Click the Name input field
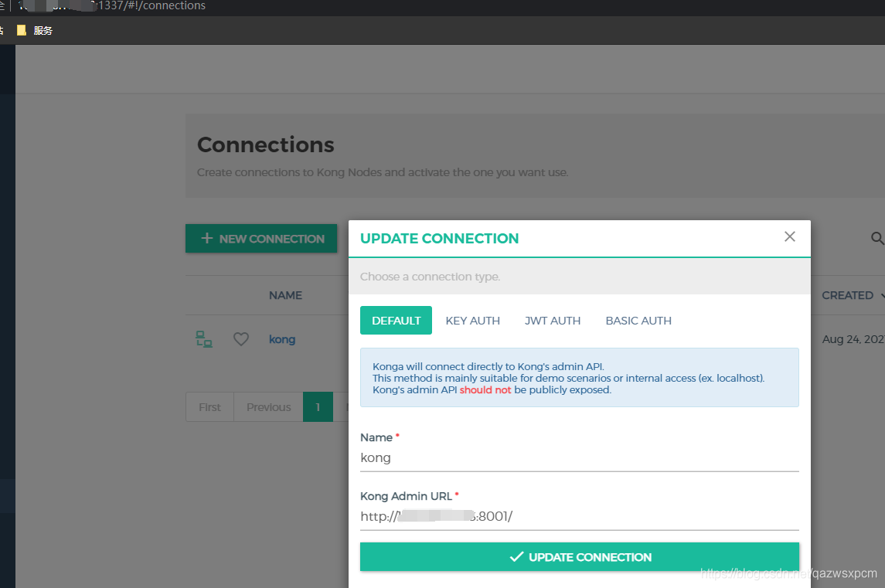Viewport: 885px width, 588px height. [580, 458]
